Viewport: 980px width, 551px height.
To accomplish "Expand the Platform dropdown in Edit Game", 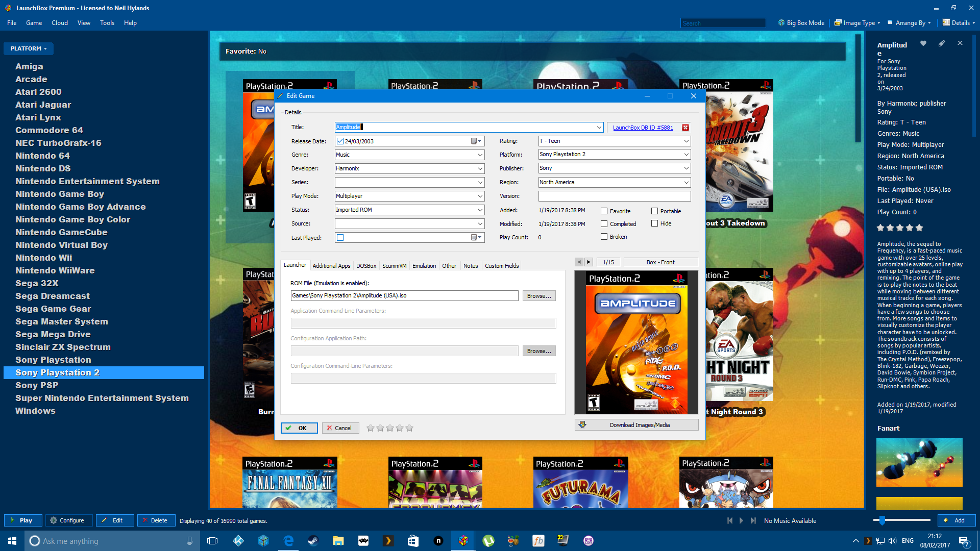I will [x=686, y=155].
